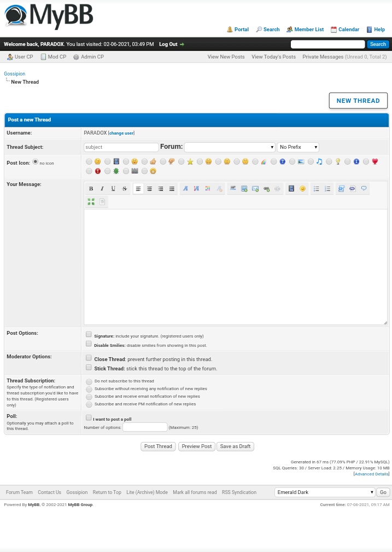Tick the 'I want to post a poll' checkbox
This screenshot has width=392, height=552.
coord(89,417)
